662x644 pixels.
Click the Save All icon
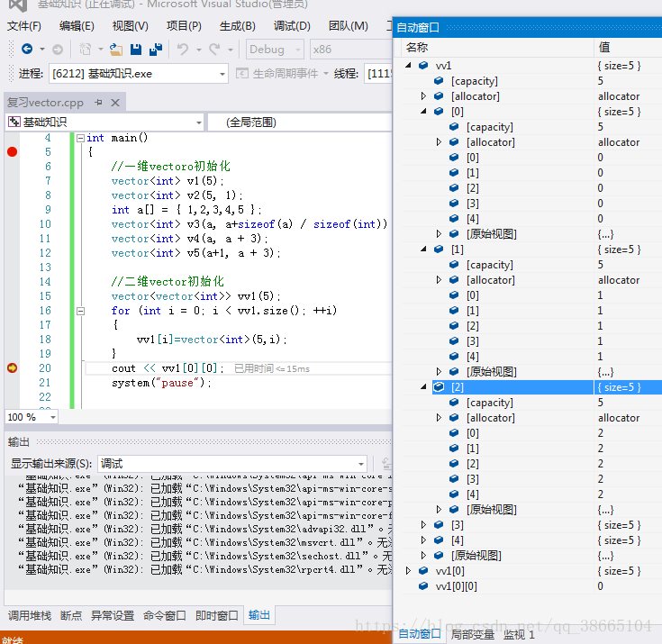(x=156, y=50)
